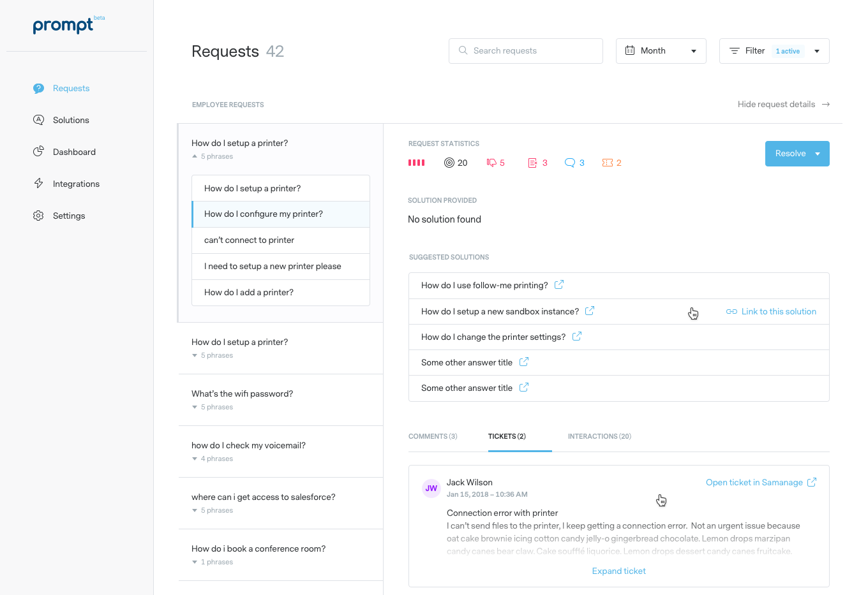This screenshot has height=595, width=868.
Task: Expand phrases for voicemail request
Action: coord(195,459)
